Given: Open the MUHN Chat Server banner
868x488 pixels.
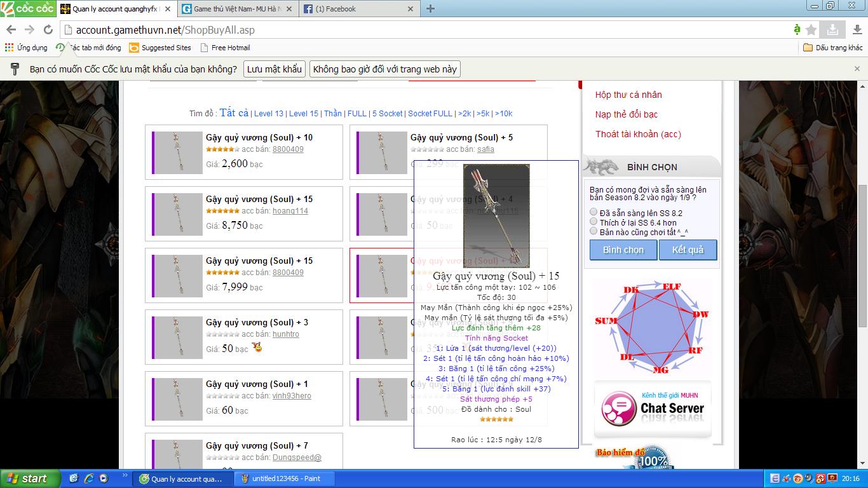Looking at the screenshot, I should pyautogui.click(x=653, y=409).
